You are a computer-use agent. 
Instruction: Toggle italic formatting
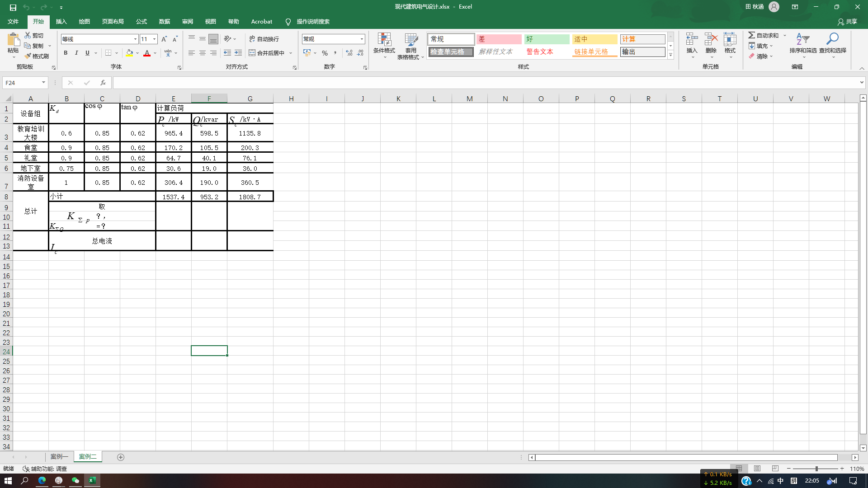[x=76, y=53]
